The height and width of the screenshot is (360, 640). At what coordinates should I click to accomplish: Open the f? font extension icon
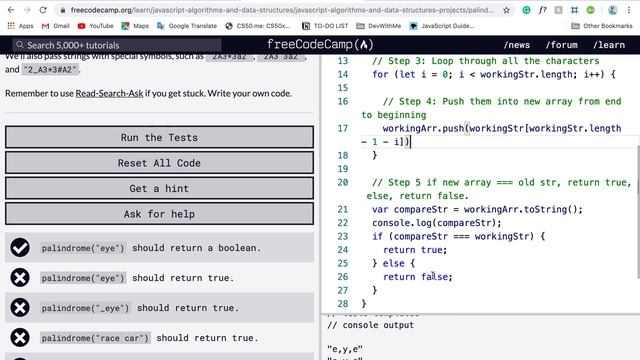542,10
